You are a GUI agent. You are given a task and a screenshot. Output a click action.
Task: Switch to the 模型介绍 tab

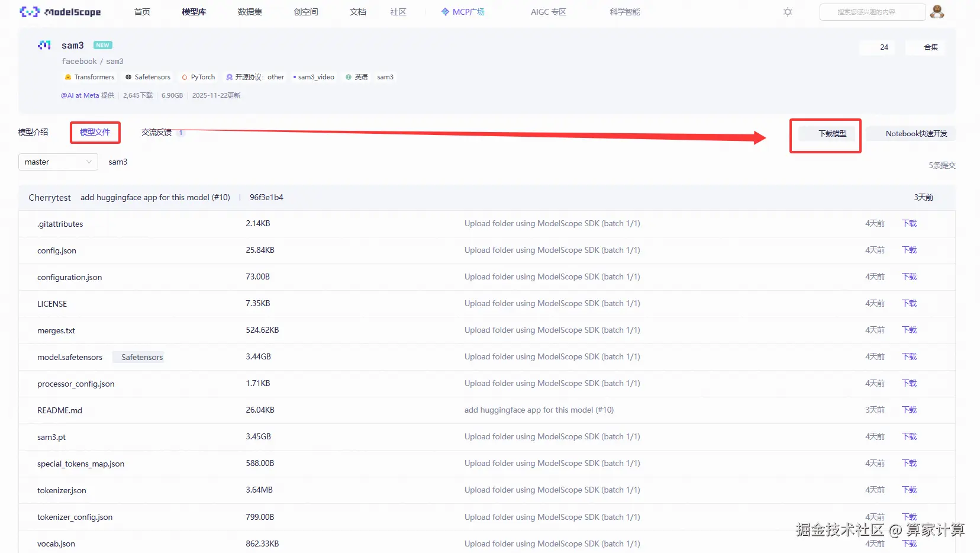[x=33, y=132]
